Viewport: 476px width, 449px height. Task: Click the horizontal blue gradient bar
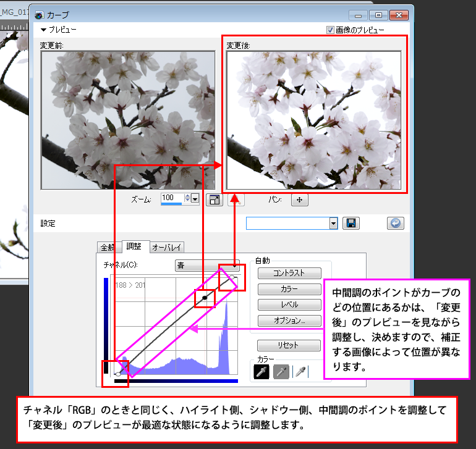point(176,381)
